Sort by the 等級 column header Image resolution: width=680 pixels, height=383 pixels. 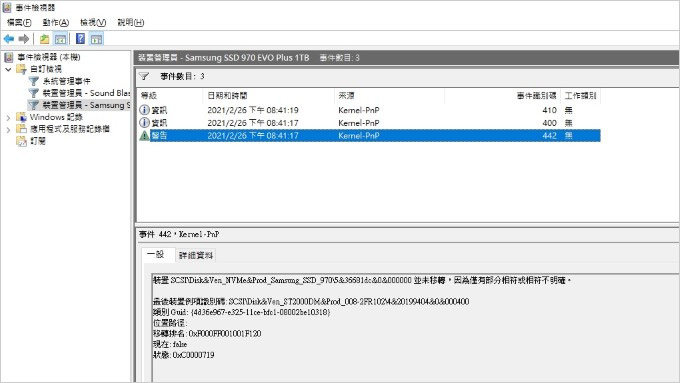(170, 96)
